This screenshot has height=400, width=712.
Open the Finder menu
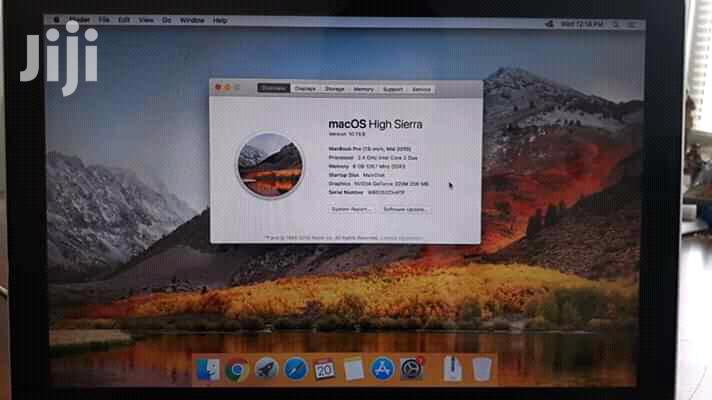coord(79,20)
